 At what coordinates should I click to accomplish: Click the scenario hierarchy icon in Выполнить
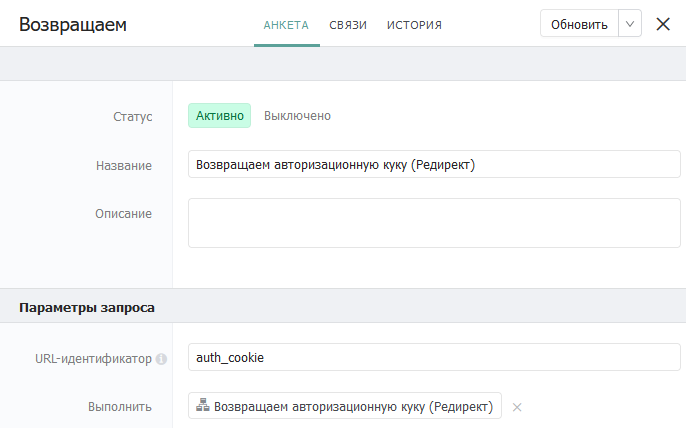pyautogui.click(x=202, y=405)
